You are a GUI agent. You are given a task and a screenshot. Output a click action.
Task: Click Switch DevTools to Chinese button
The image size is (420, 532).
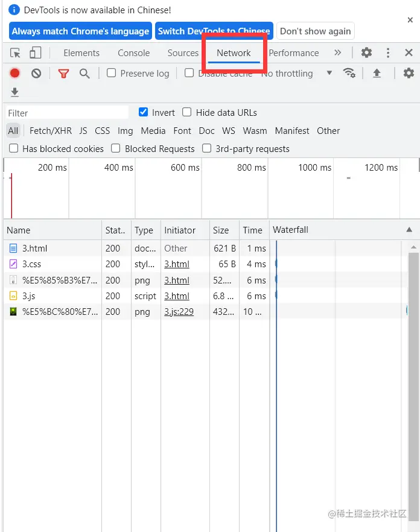coord(214,31)
